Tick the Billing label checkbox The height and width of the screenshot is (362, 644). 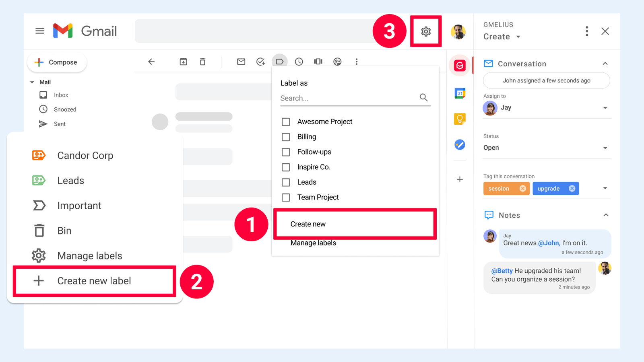click(x=286, y=137)
